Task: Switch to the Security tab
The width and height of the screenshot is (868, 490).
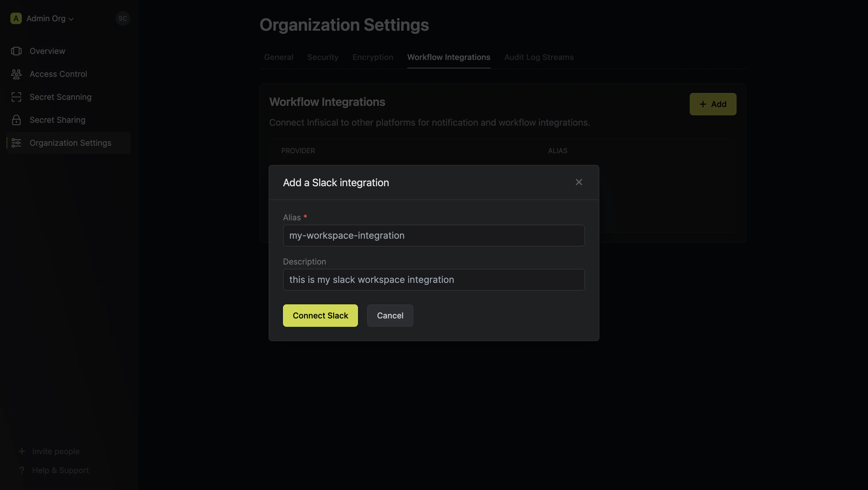Action: (x=322, y=57)
